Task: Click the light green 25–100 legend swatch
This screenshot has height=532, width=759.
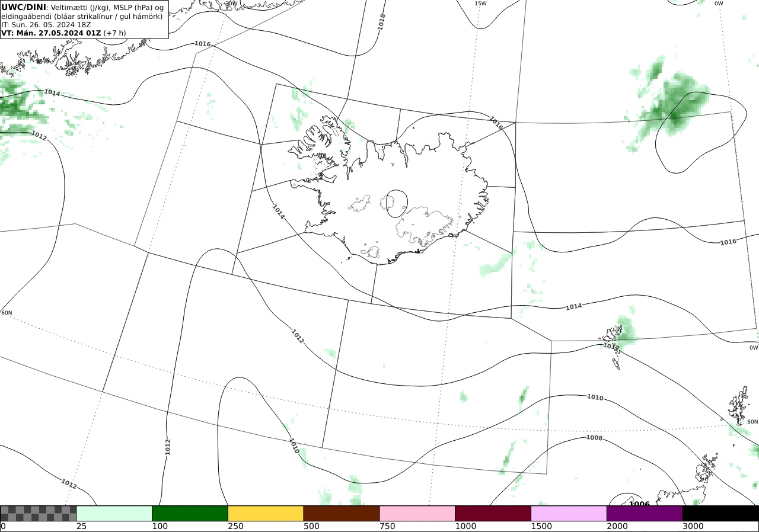Action: tap(114, 513)
